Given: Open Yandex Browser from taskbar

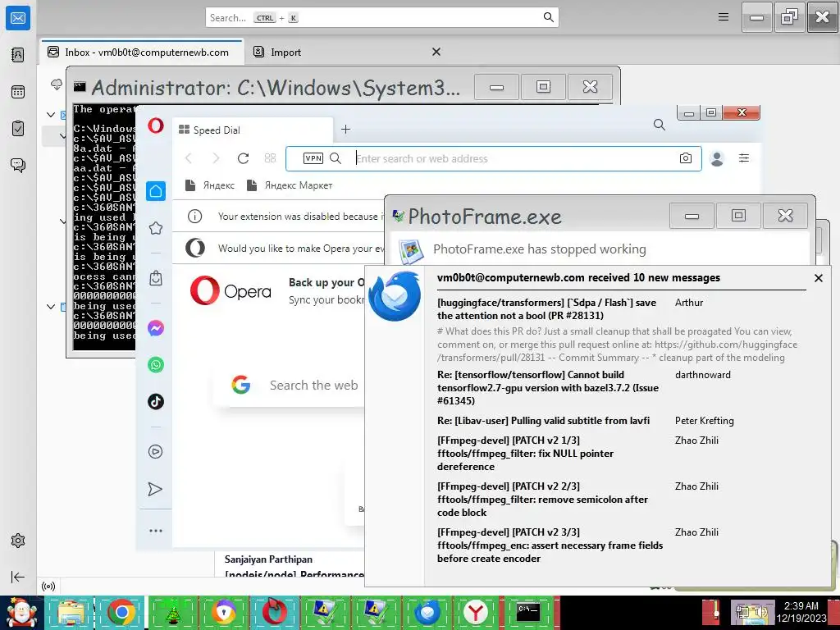Looking at the screenshot, I should coord(477,613).
